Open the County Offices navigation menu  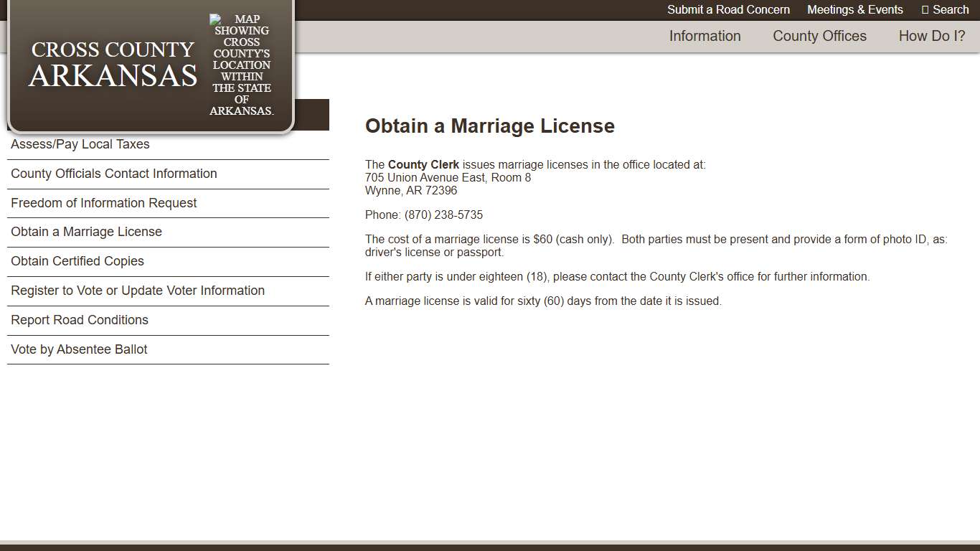pos(819,36)
